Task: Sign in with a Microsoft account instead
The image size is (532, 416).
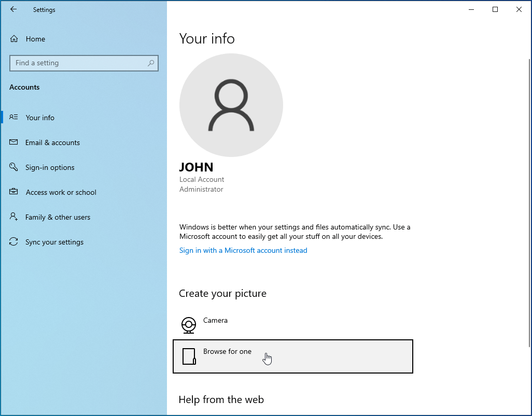Action: point(243,250)
